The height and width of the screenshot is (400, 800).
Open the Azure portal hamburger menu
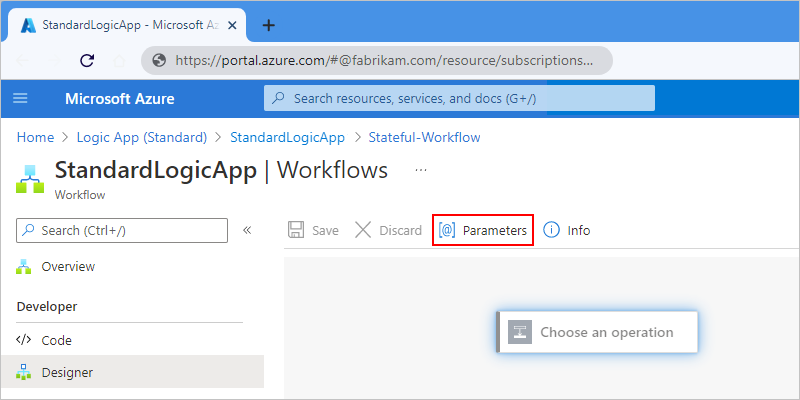tap(20, 98)
